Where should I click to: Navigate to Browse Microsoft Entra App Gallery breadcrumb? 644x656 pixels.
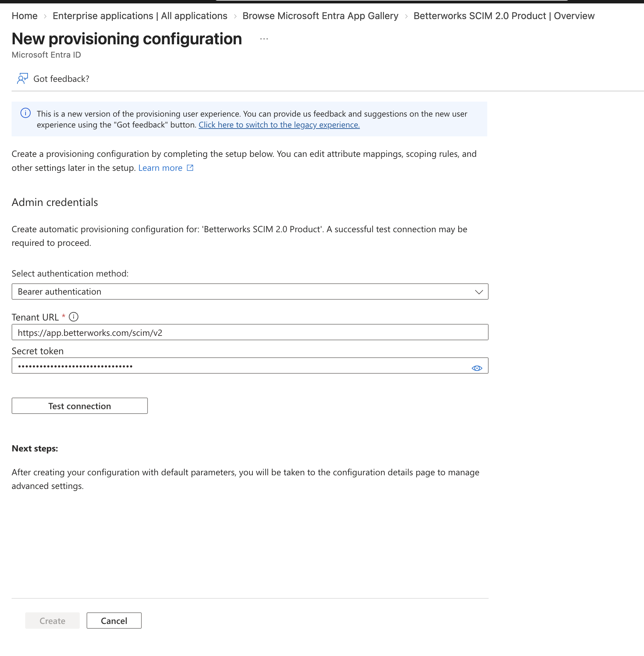(320, 16)
